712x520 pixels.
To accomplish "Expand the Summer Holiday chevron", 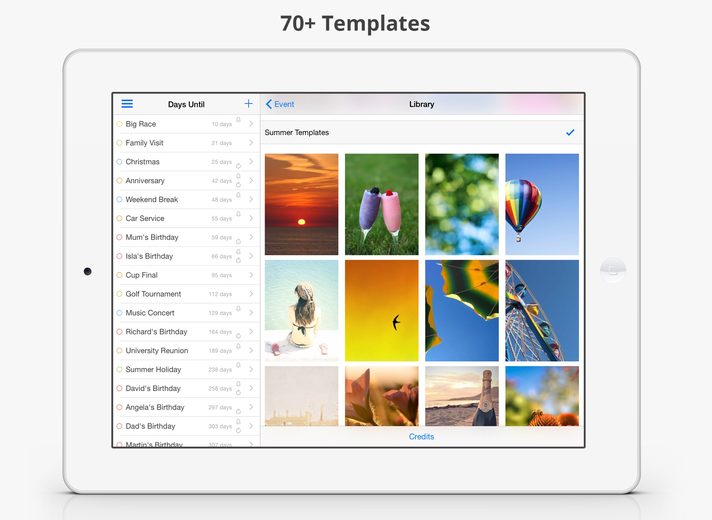I will (251, 369).
